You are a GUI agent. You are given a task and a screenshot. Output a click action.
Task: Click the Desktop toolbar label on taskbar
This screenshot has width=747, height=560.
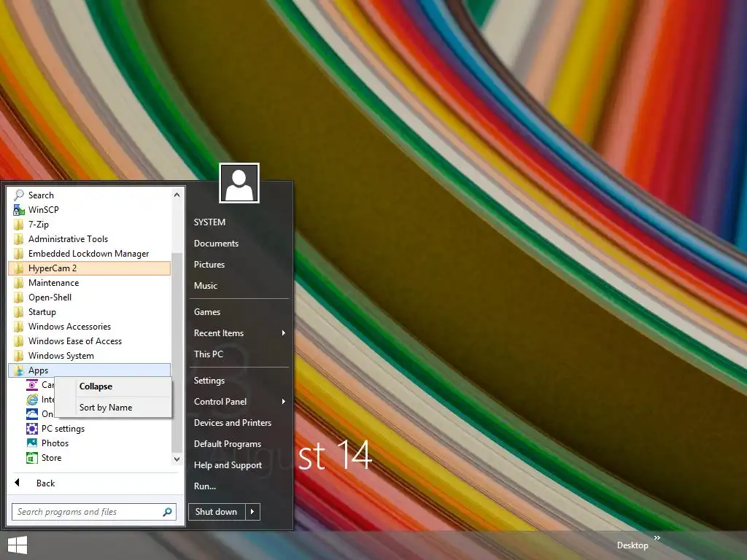click(x=632, y=545)
